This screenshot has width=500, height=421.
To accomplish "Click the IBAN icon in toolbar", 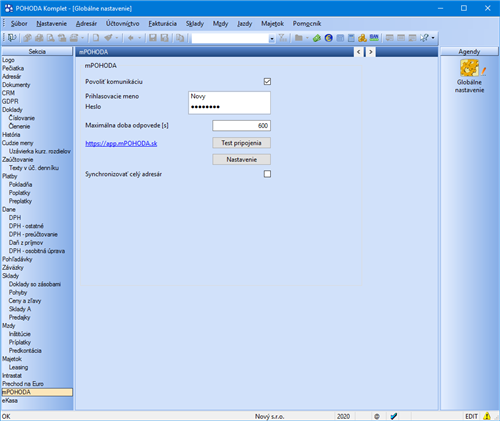I will click(374, 38).
